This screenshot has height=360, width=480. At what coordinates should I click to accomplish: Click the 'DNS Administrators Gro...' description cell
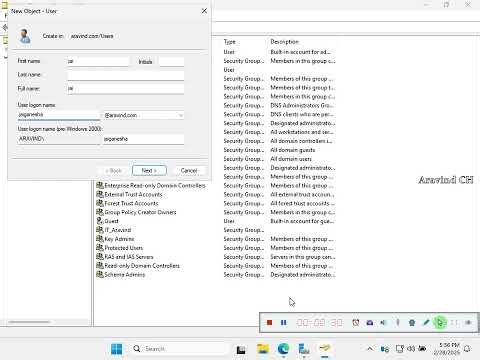[302, 105]
